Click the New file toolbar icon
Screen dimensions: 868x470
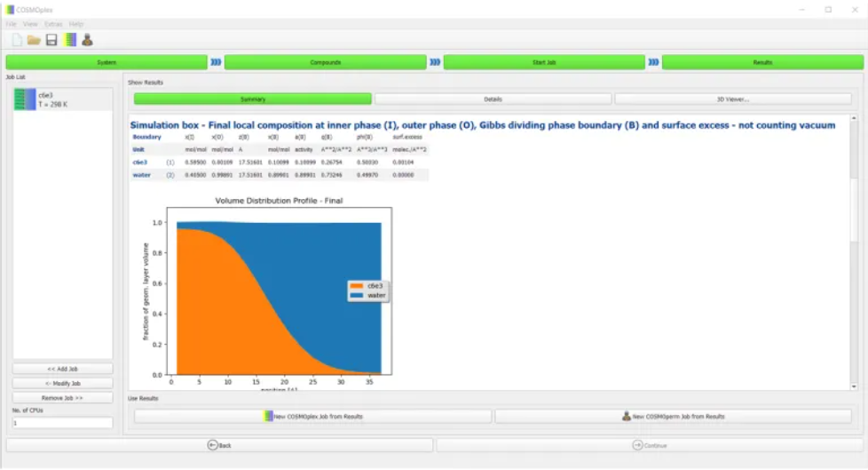17,40
